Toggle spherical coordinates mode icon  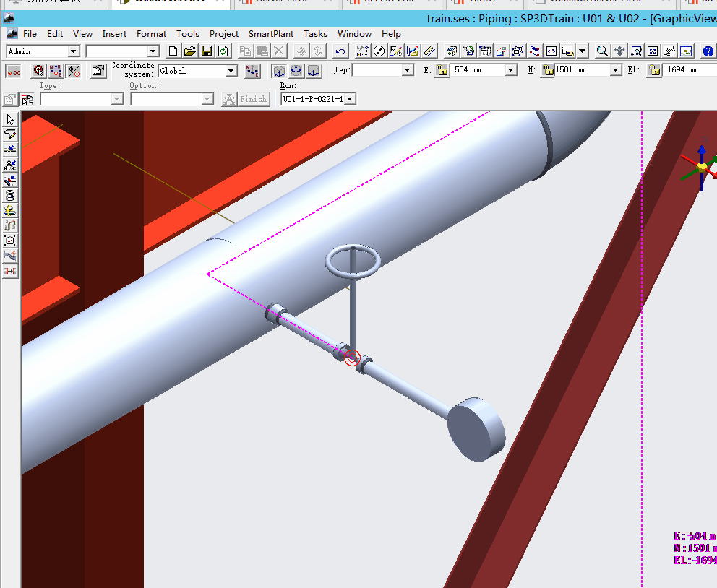[x=296, y=71]
